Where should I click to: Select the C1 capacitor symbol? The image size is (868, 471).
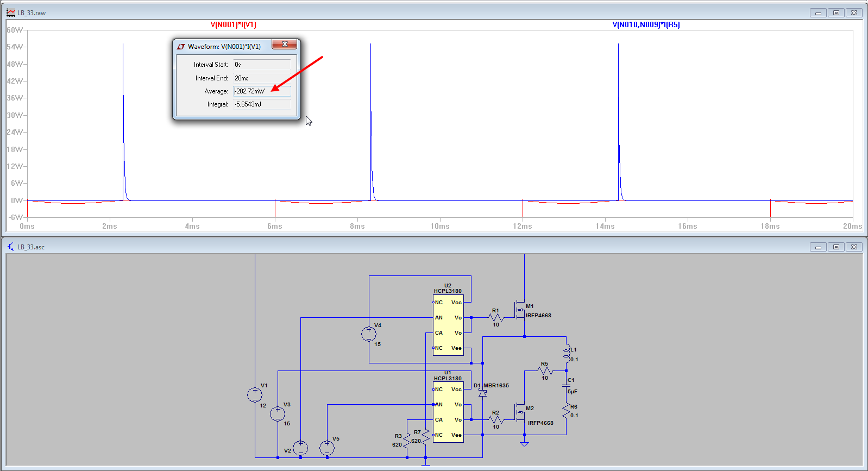[566, 386]
